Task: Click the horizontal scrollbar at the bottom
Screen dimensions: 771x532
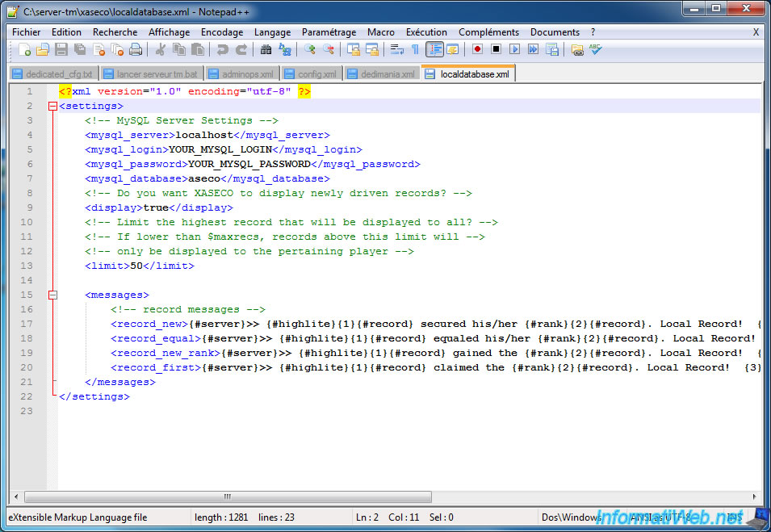Action: pos(226,496)
